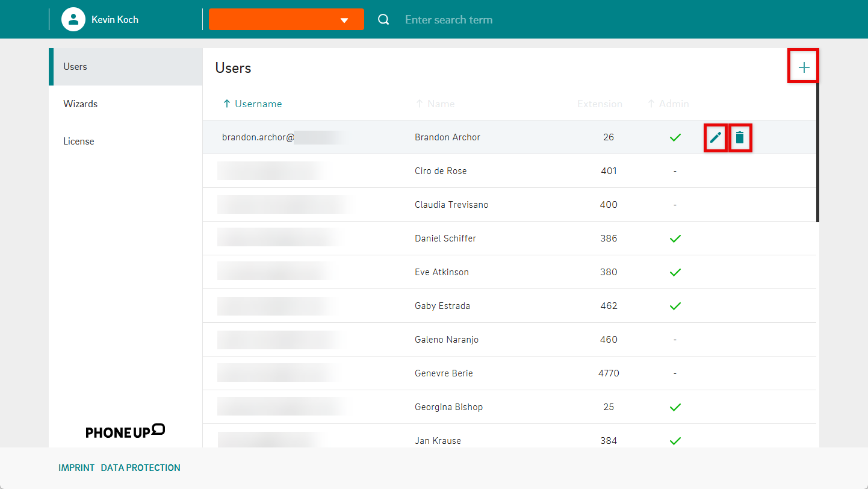868x489 pixels.
Task: Click the Kevin Koch profile avatar icon
Action: click(x=73, y=19)
